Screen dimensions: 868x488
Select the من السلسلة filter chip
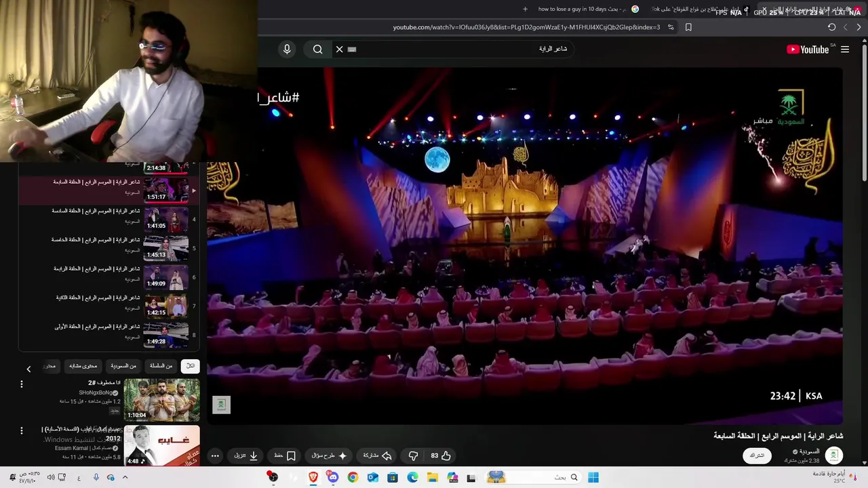point(161,366)
